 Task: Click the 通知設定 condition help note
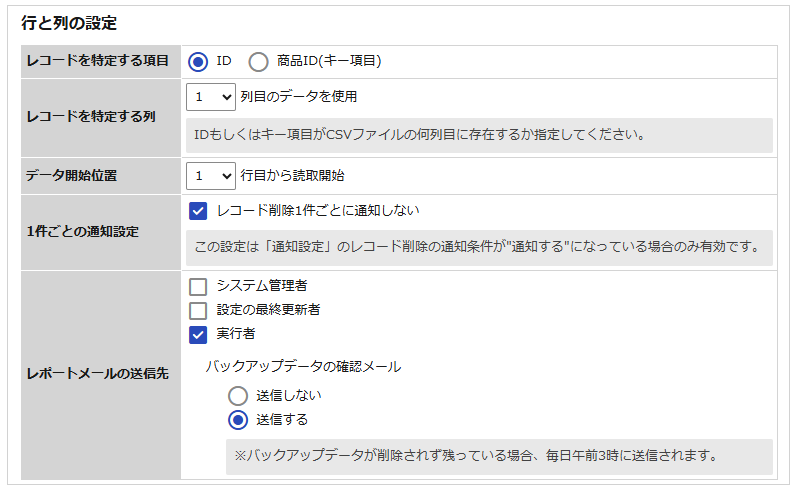(x=479, y=248)
